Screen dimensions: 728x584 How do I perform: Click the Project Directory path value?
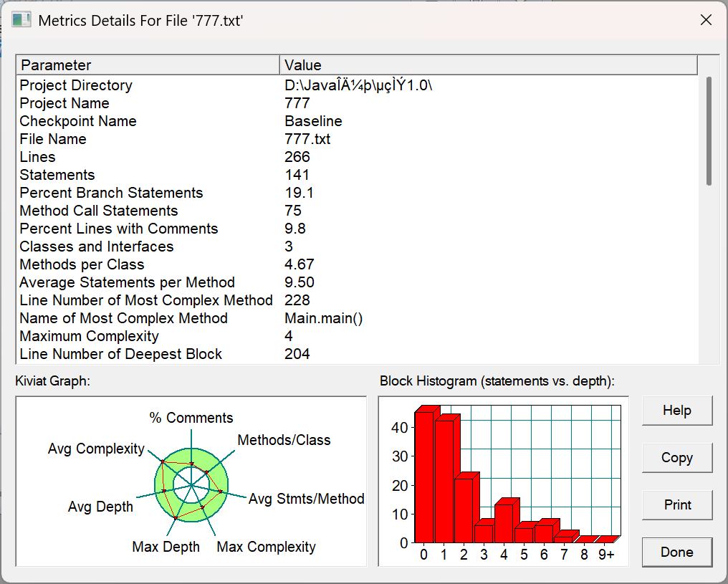point(358,85)
